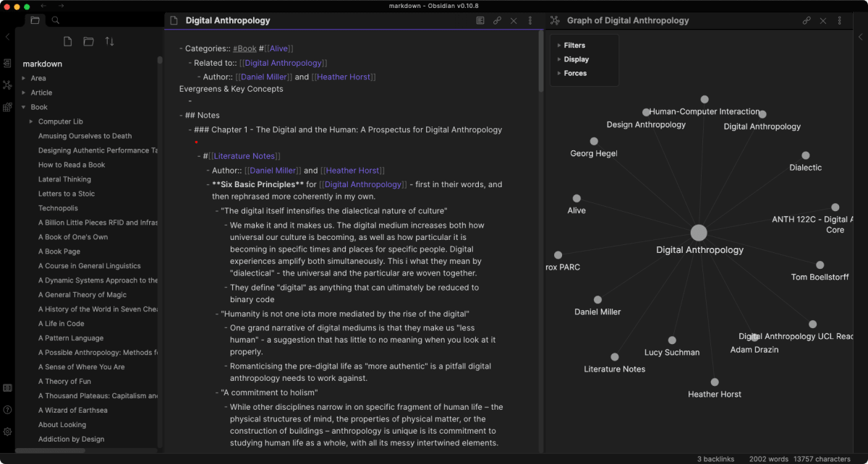Open the help icon in ribbon
Viewport: 868px width, 464px height.
[x=7, y=410]
